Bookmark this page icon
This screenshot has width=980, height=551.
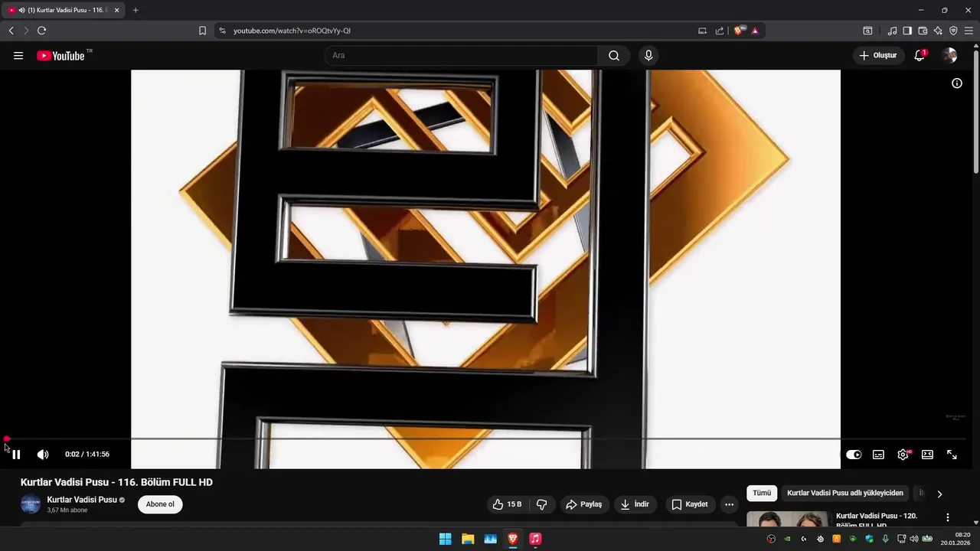[x=202, y=31]
